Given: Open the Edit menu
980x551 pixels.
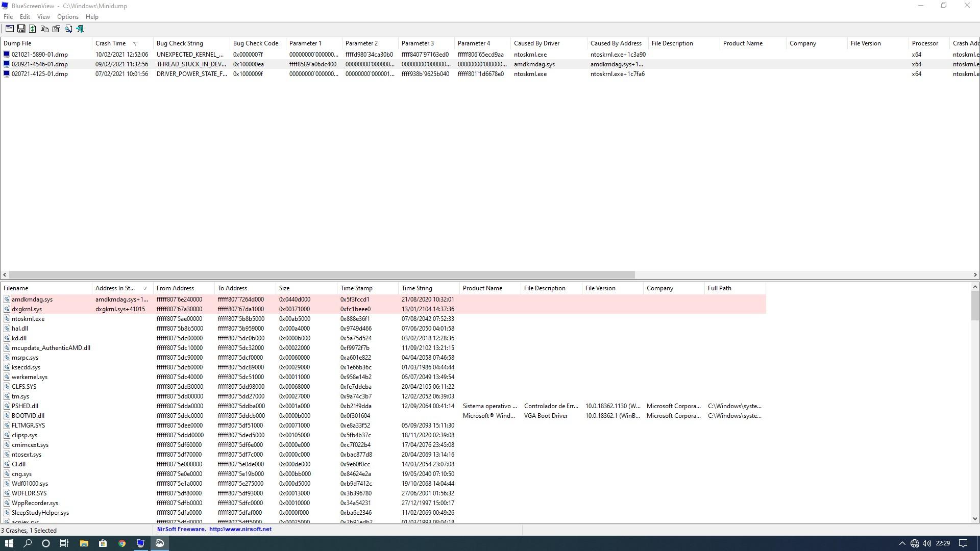Looking at the screenshot, I should 24,17.
